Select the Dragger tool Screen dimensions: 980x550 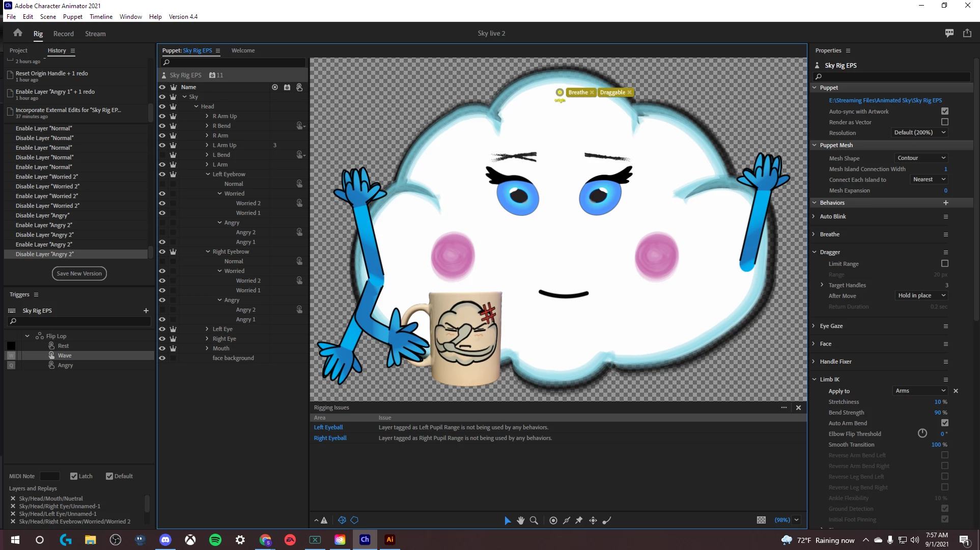(593, 520)
